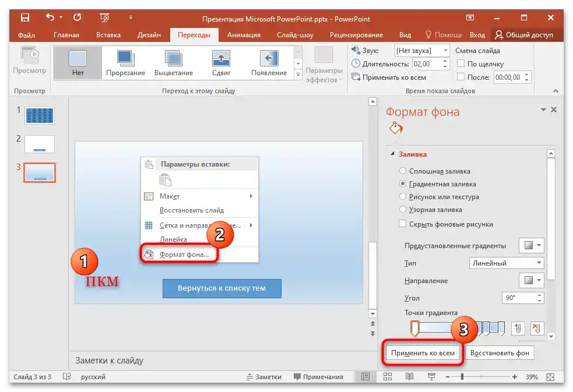Click the first gradient stop marker
The width and height of the screenshot is (573, 392).
(414, 328)
